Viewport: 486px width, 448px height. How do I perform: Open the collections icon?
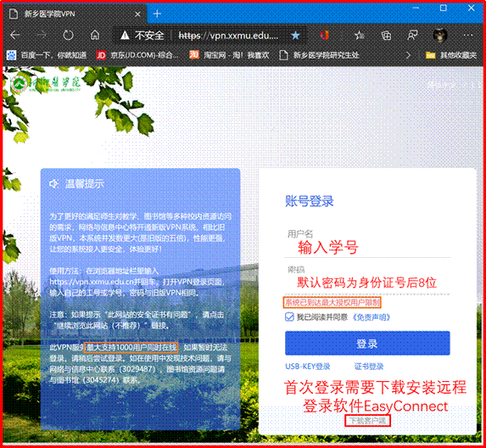click(x=386, y=36)
